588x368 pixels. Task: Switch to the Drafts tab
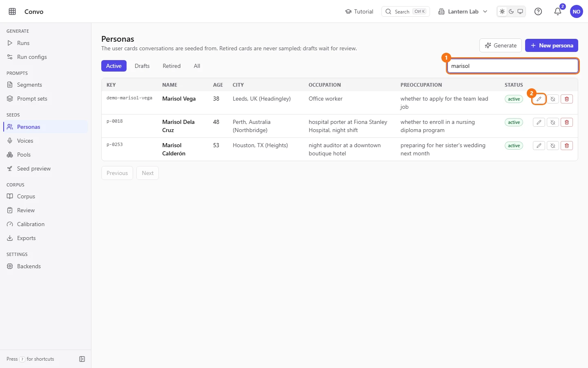[142, 66]
